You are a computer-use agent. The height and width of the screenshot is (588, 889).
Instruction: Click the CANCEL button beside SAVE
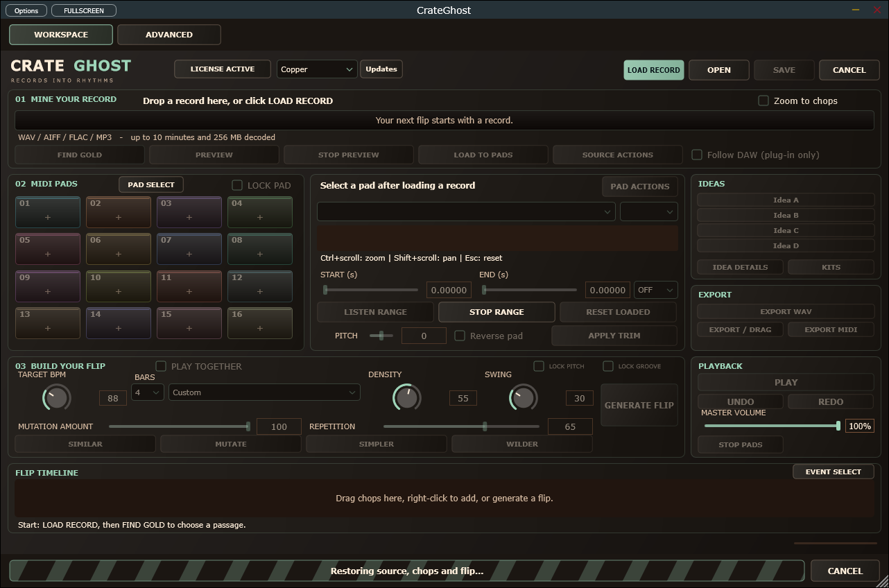[x=849, y=70]
